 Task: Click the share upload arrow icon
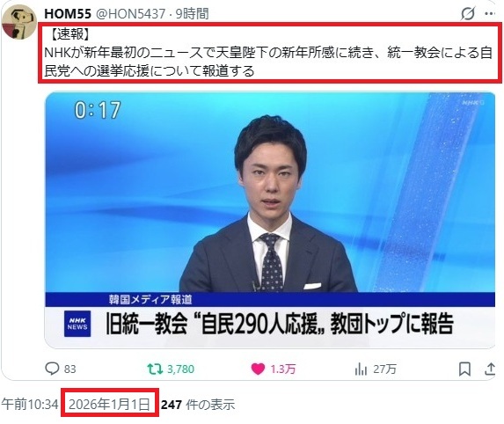(490, 369)
